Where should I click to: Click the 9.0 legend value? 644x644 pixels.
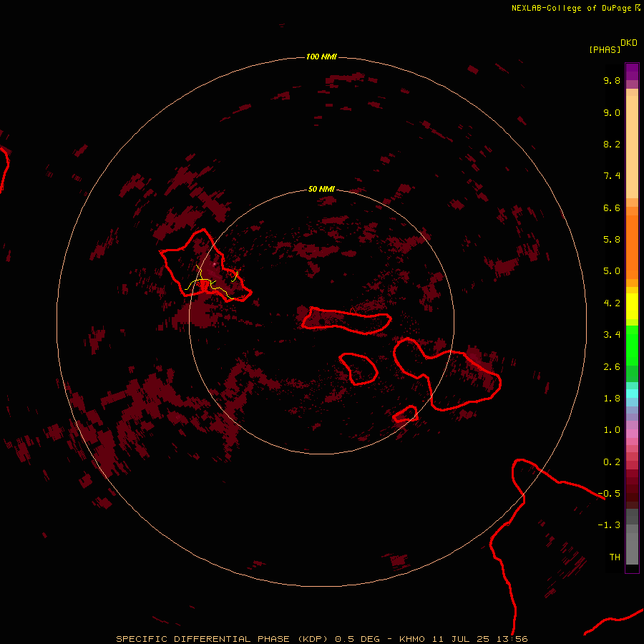(612, 112)
